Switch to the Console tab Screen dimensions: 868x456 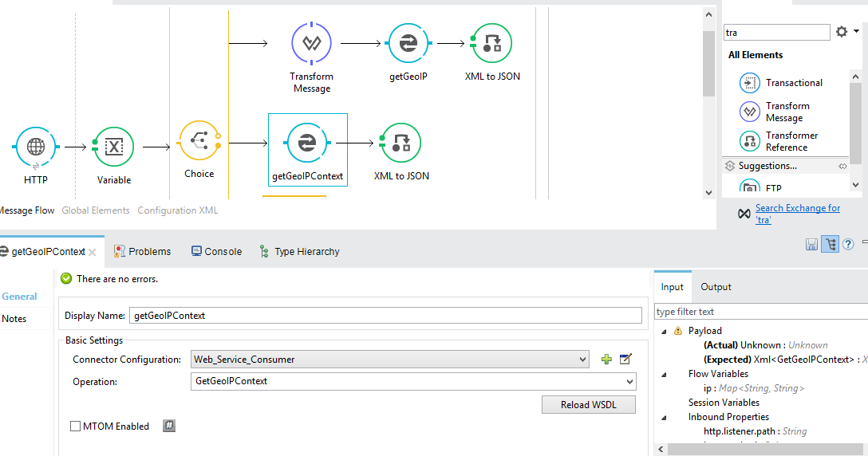(x=216, y=251)
